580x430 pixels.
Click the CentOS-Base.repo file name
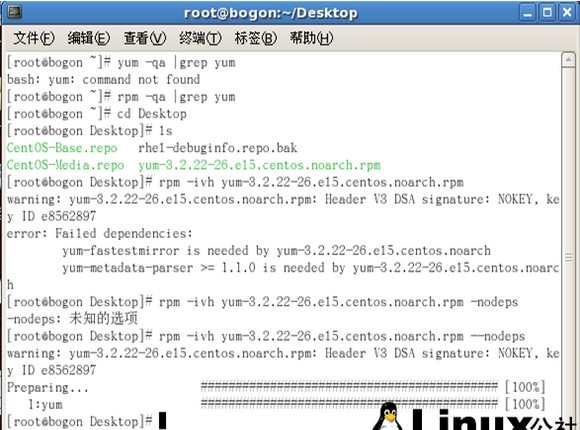(x=62, y=148)
